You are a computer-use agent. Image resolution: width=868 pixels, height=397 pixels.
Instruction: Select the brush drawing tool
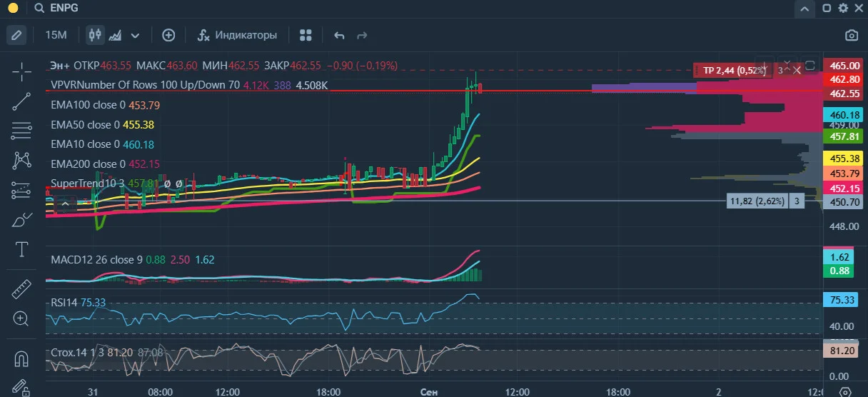(x=22, y=220)
